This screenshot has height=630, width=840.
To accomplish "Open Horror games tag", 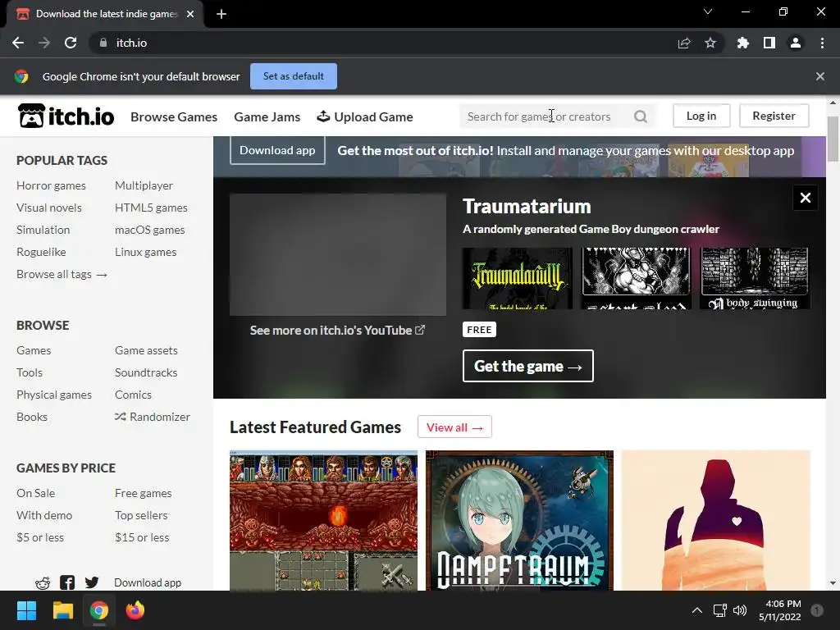I will 51,185.
